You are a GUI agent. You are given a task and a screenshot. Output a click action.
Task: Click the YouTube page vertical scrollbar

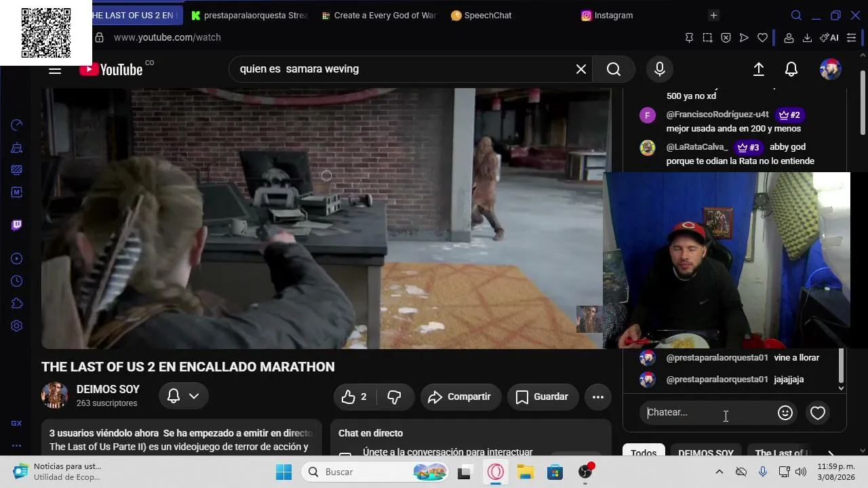pyautogui.click(x=863, y=102)
